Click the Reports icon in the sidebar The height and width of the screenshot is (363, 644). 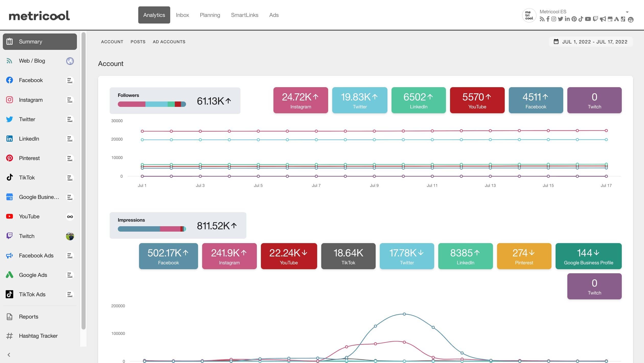[x=9, y=316]
